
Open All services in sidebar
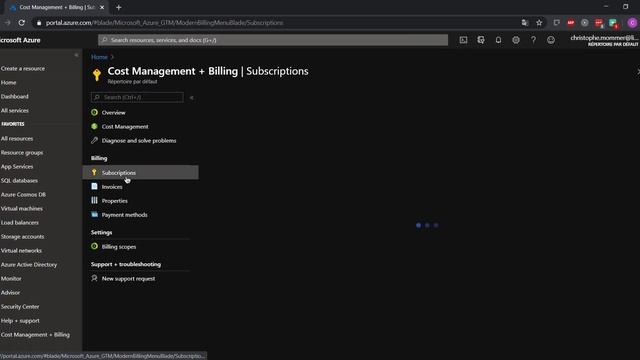click(15, 111)
